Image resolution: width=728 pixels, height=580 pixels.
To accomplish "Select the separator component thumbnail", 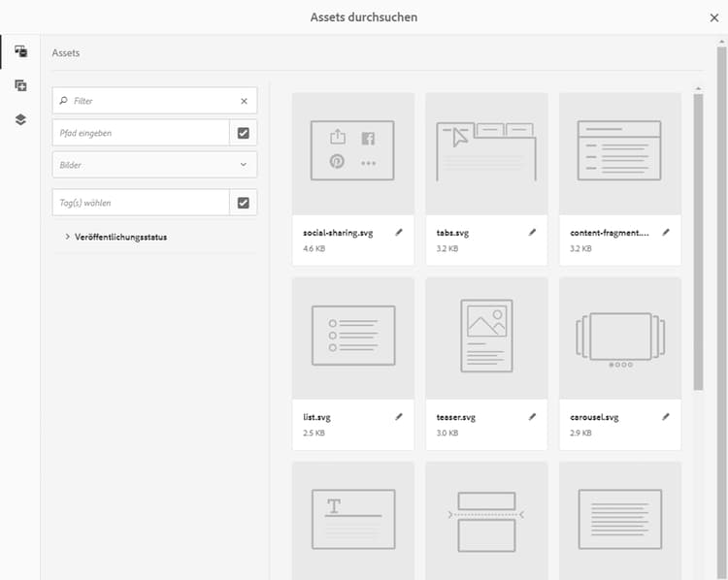I will click(x=486, y=521).
